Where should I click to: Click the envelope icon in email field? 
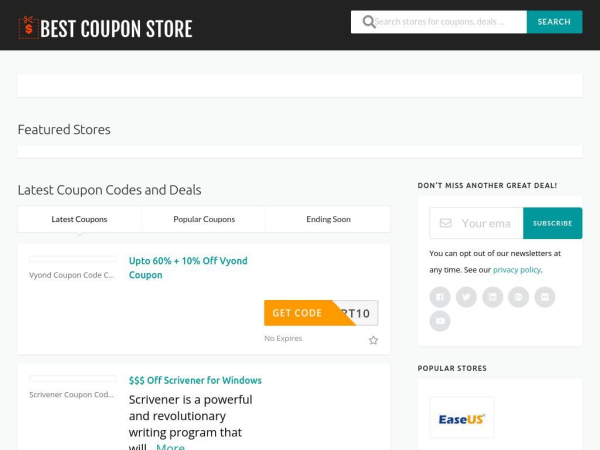(445, 223)
